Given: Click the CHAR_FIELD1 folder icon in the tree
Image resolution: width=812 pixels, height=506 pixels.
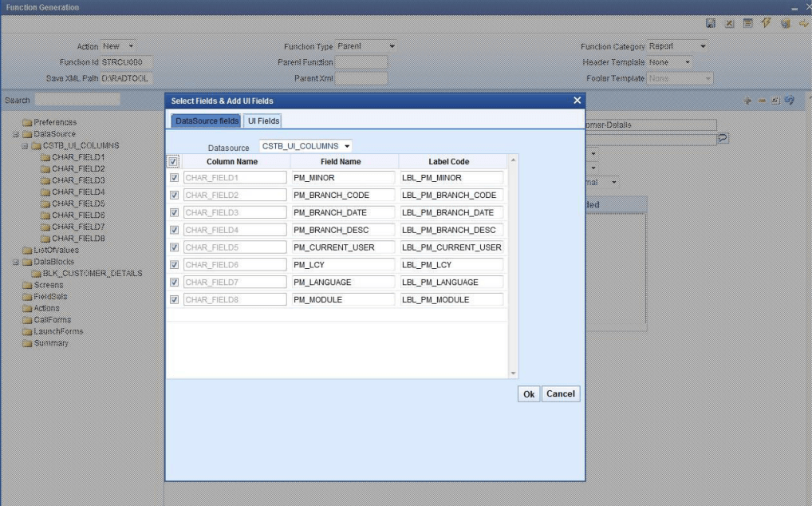Looking at the screenshot, I should (x=45, y=157).
